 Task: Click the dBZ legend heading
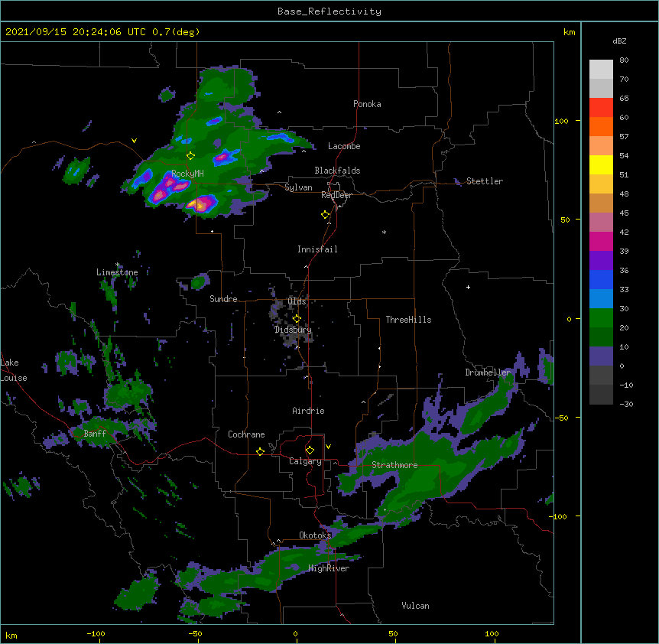[619, 41]
